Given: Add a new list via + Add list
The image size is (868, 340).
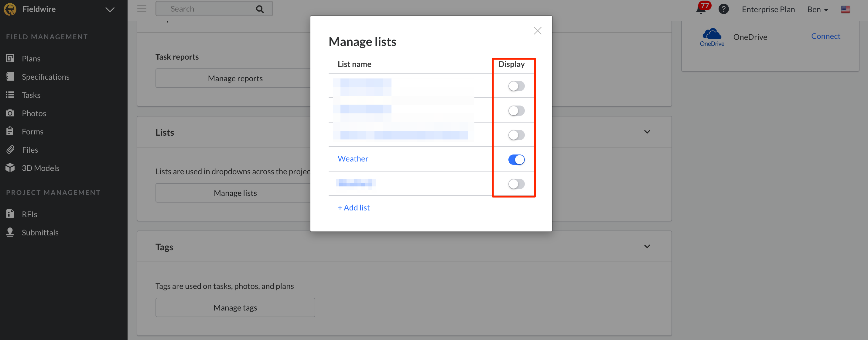Looking at the screenshot, I should tap(353, 207).
